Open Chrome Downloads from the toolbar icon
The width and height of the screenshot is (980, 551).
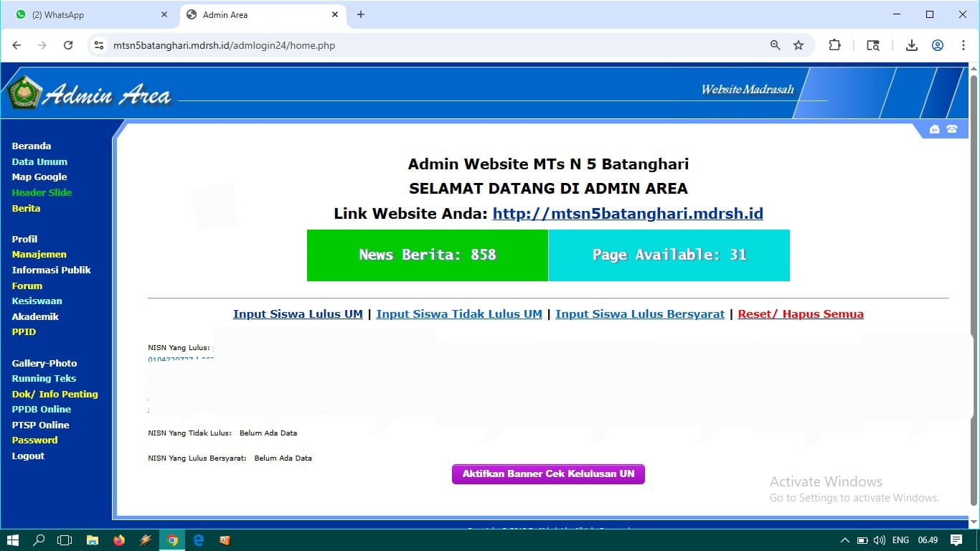tap(911, 44)
